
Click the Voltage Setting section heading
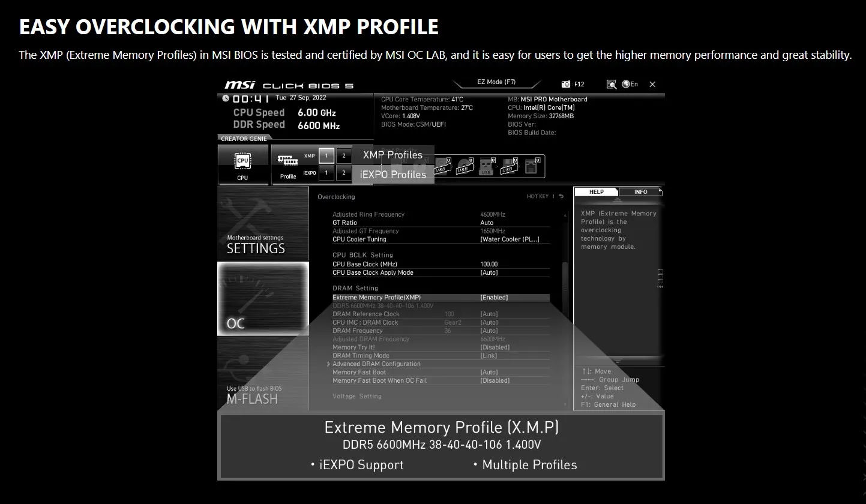pos(356,397)
